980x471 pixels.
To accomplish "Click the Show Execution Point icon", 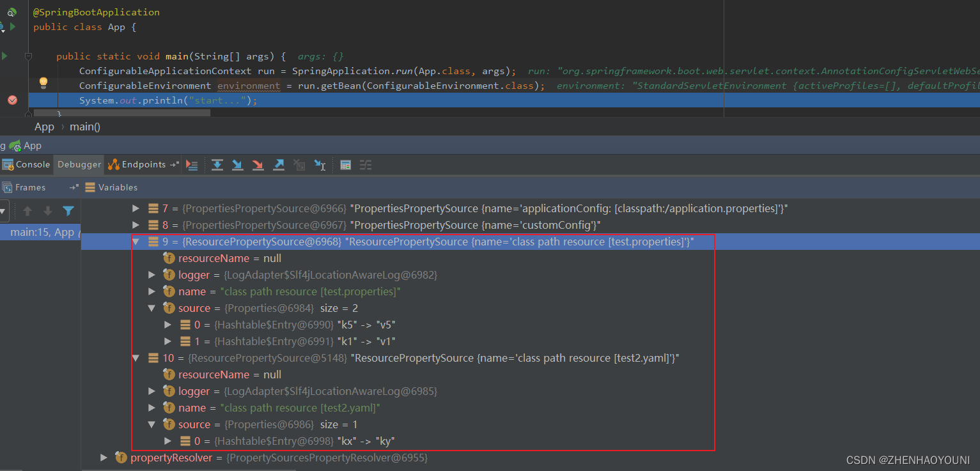I will 192,165.
